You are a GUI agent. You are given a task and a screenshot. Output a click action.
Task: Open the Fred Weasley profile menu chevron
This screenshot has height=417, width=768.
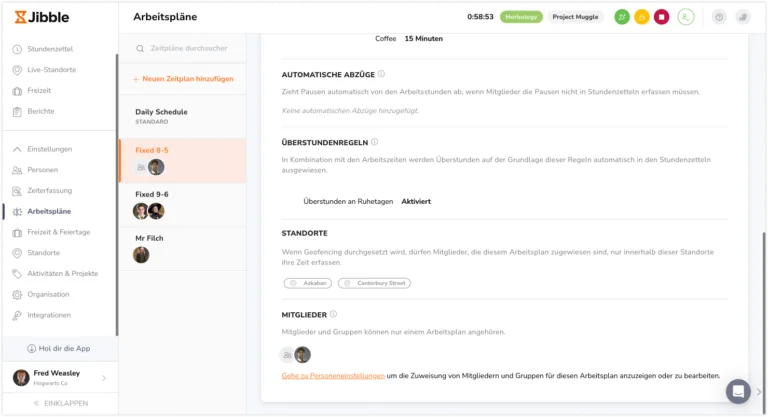[x=104, y=378]
